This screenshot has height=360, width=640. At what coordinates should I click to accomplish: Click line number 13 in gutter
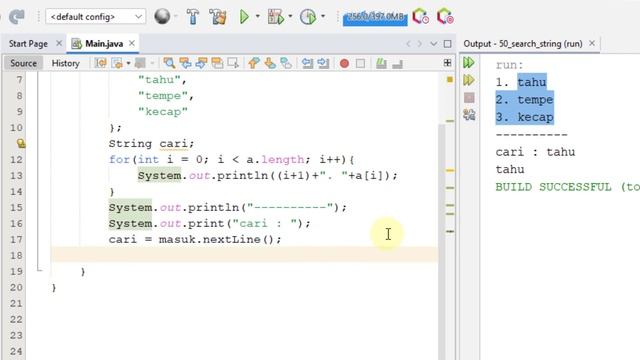click(16, 176)
